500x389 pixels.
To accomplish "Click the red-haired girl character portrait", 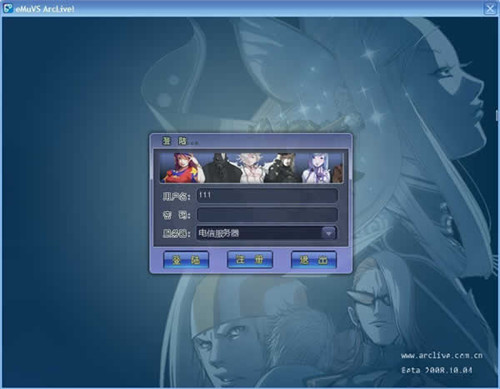I will [x=183, y=168].
